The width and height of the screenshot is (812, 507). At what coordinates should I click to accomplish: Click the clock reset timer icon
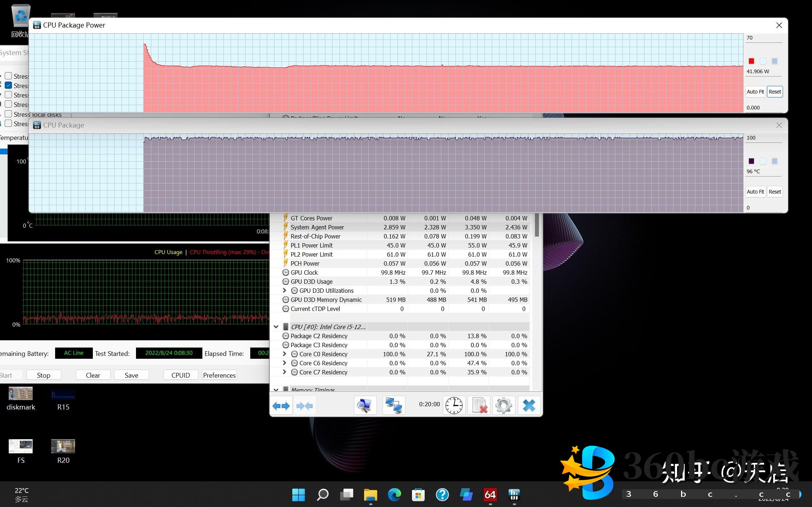coord(454,406)
